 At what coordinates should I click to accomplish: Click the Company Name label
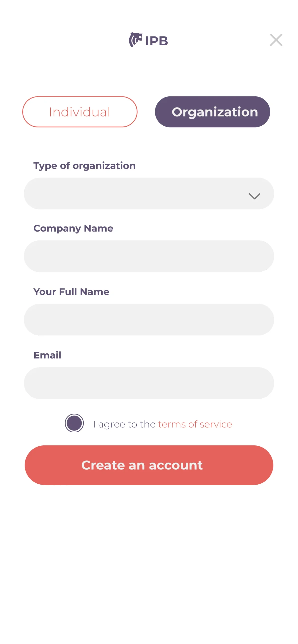[73, 228]
